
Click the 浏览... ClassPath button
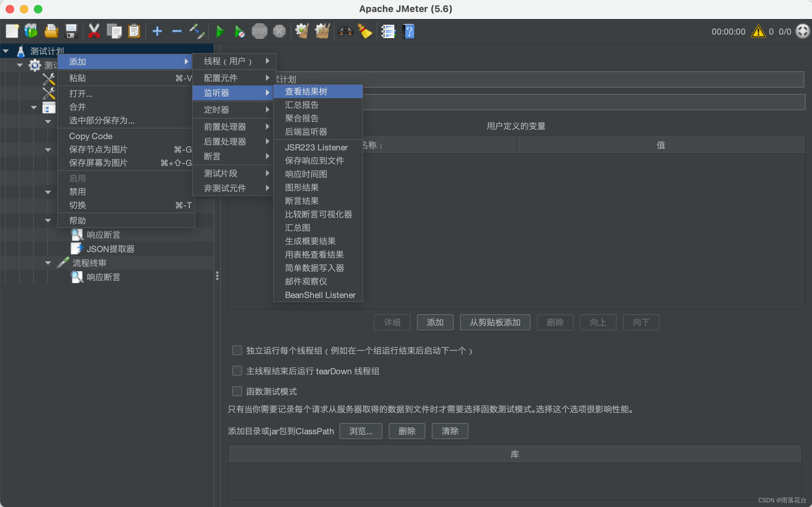pos(360,431)
